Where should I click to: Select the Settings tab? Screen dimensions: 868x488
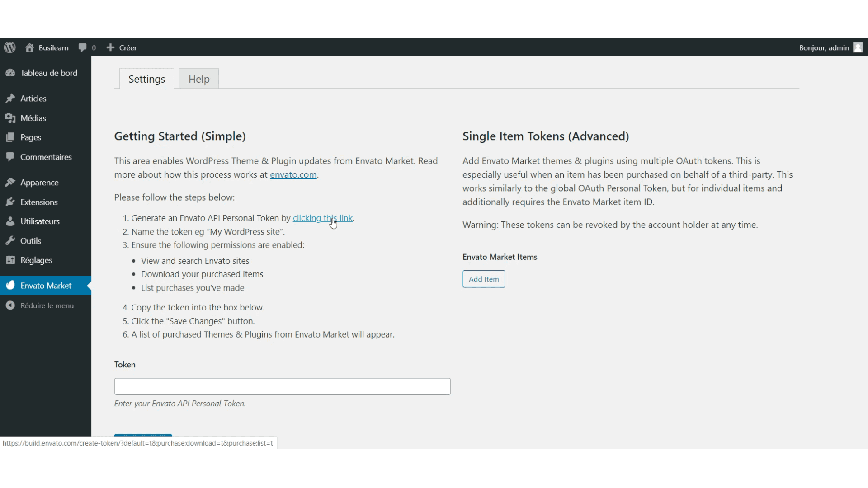click(x=146, y=78)
